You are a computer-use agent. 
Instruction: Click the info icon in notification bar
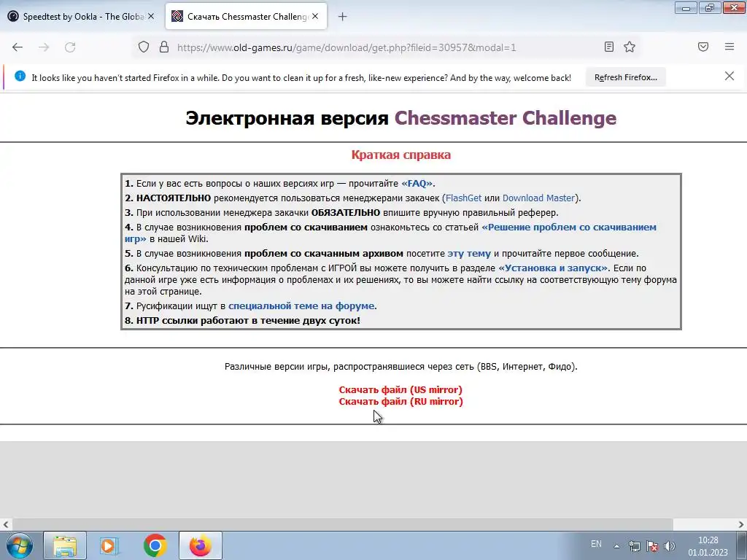click(x=20, y=76)
